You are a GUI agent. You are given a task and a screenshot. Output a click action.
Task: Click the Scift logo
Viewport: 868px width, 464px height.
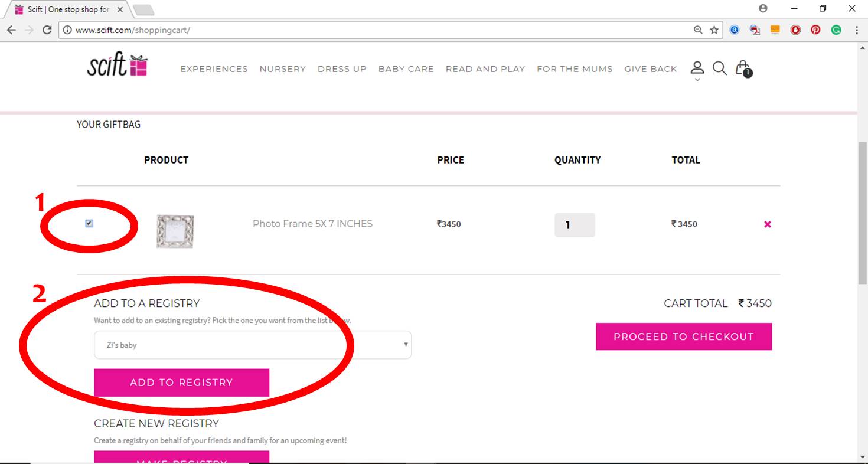[118, 66]
